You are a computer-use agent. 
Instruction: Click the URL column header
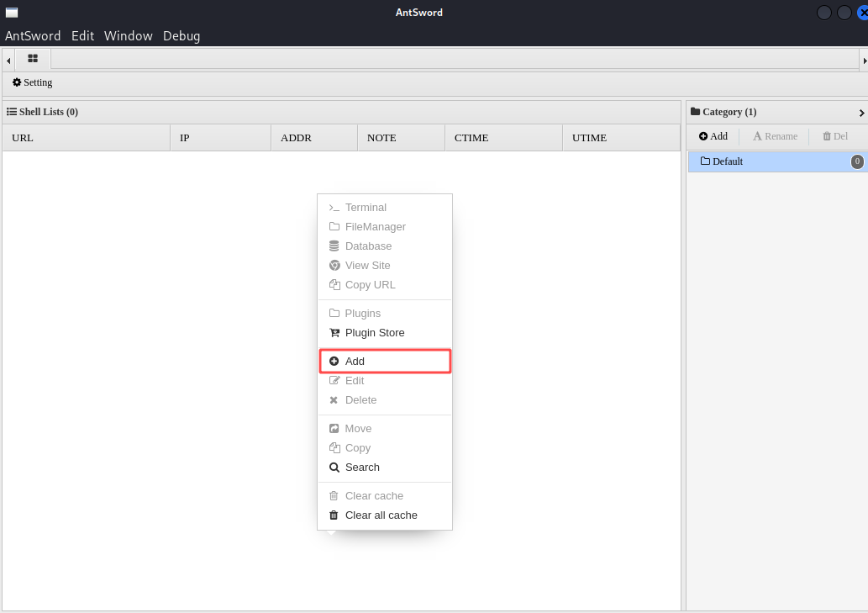point(87,138)
